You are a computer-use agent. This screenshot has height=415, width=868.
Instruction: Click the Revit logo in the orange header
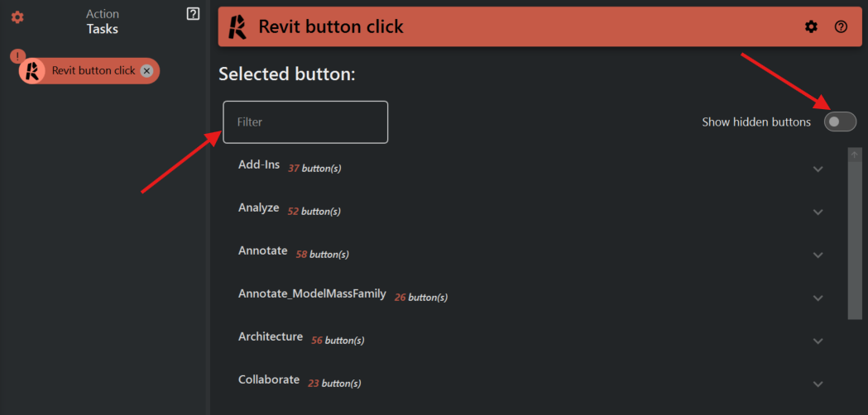click(x=238, y=26)
